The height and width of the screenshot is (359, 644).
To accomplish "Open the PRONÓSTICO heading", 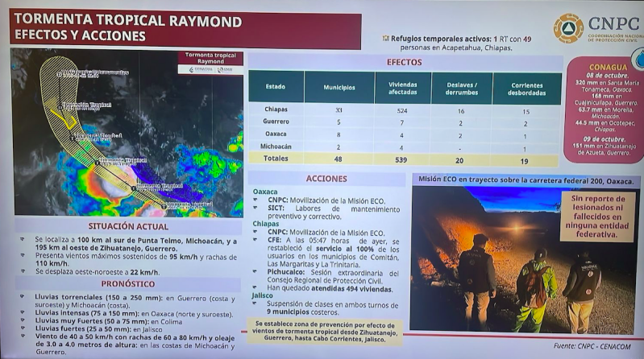I will pyautogui.click(x=127, y=284).
